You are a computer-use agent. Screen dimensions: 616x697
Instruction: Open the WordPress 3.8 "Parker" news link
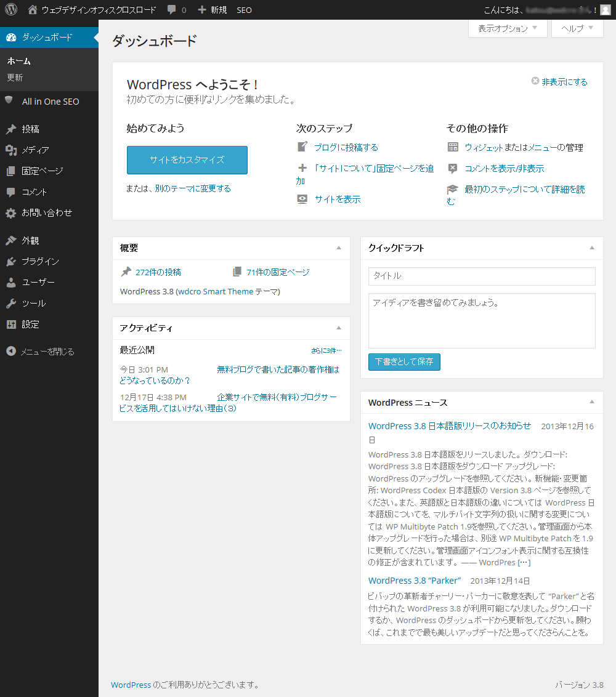click(x=415, y=581)
